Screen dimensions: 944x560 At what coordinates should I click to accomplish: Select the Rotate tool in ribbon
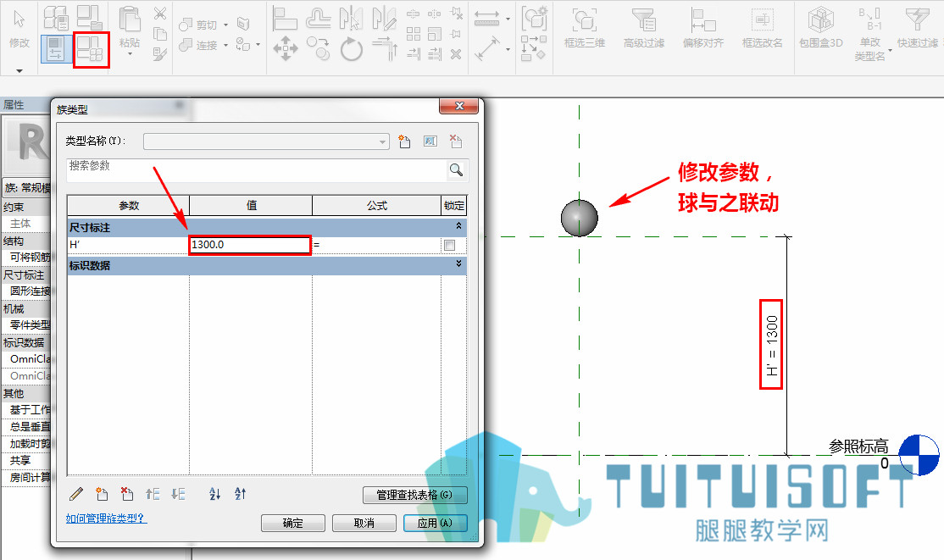pyautogui.click(x=352, y=49)
